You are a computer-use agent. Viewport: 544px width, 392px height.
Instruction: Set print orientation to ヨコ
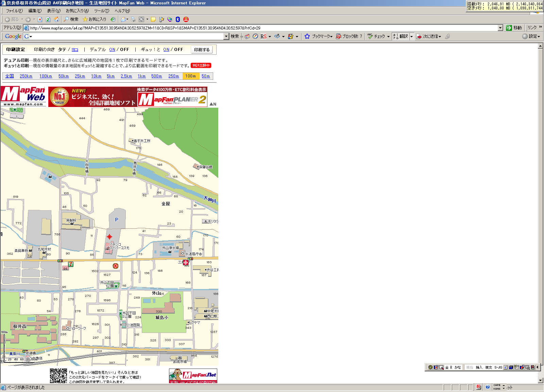[x=75, y=50]
